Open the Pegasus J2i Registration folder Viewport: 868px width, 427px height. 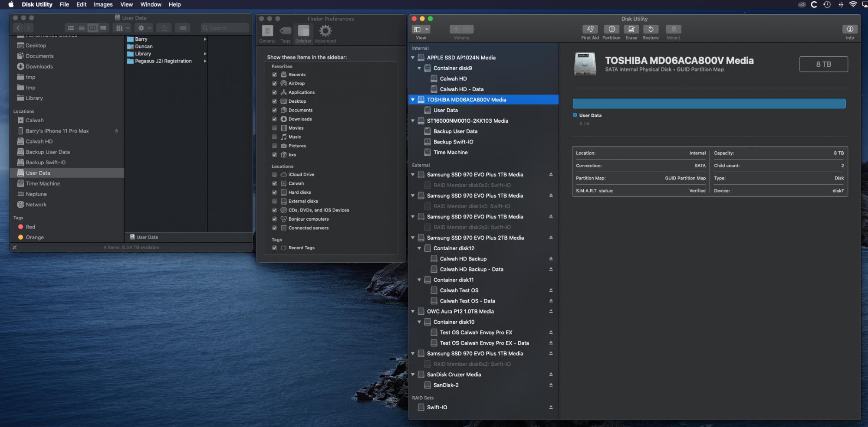click(163, 61)
